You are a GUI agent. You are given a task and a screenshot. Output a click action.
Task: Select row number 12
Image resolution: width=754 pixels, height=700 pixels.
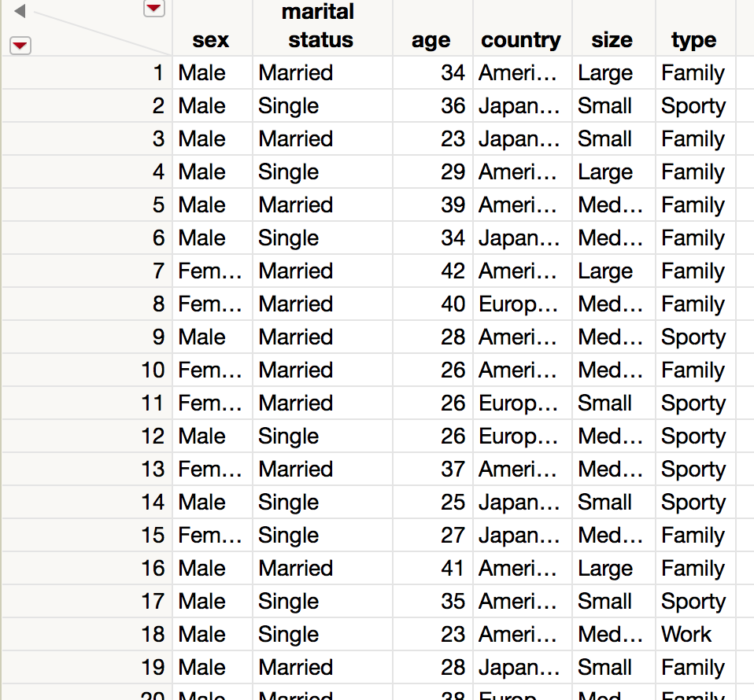pyautogui.click(x=153, y=437)
